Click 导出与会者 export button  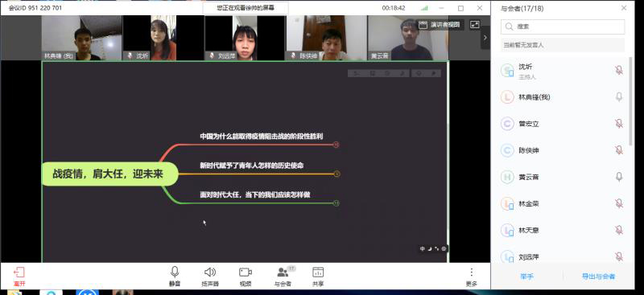coord(598,277)
